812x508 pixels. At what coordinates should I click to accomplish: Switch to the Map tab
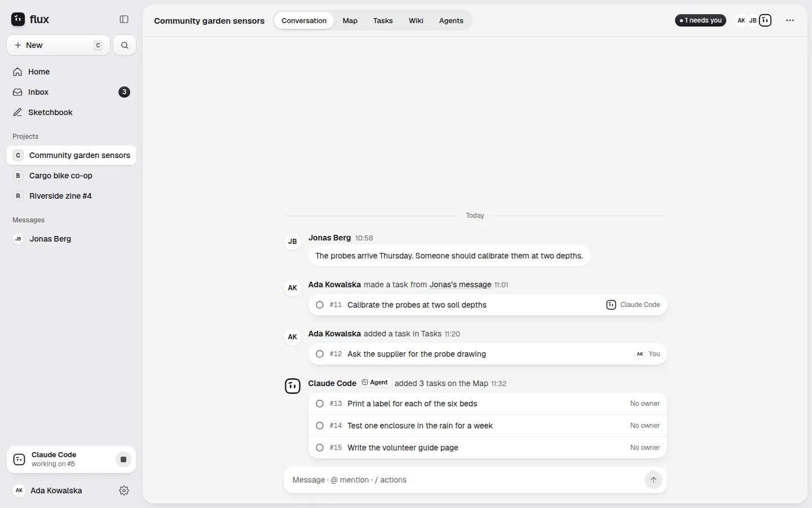tap(350, 20)
